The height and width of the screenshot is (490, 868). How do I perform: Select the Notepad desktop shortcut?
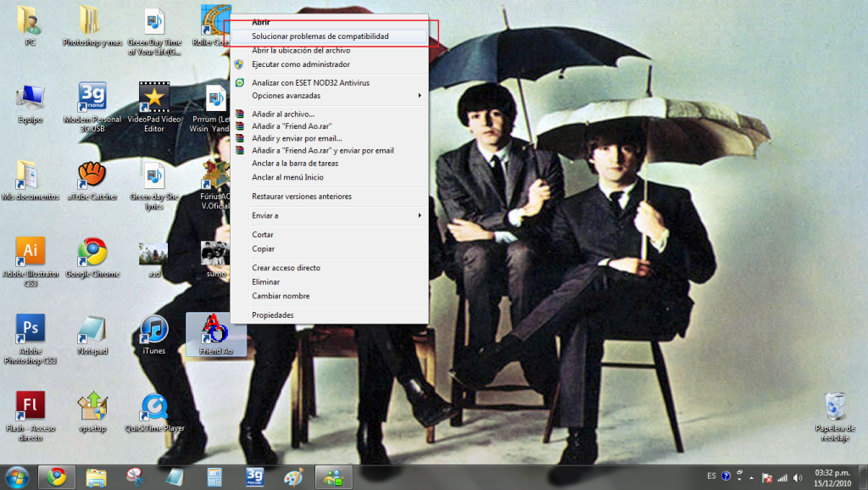click(92, 335)
